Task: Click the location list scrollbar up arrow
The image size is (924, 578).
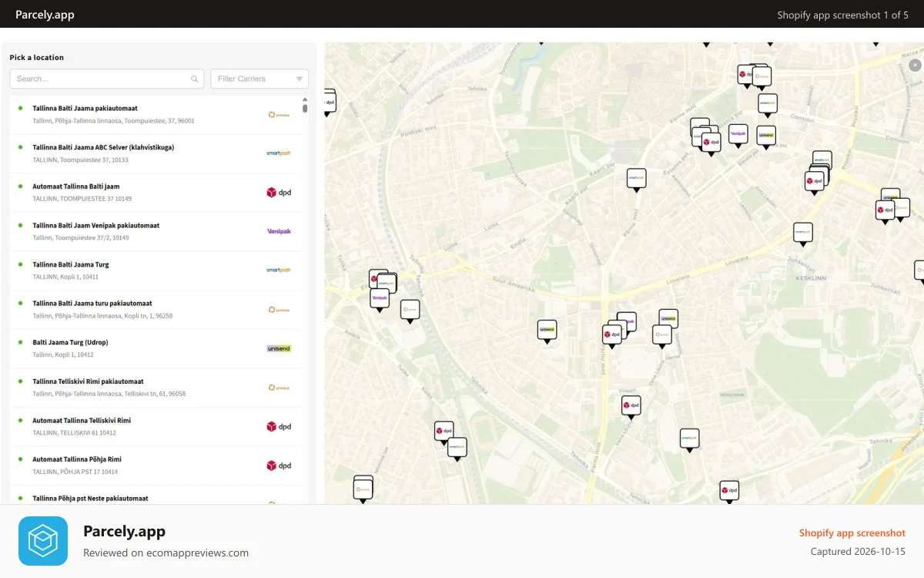Action: click(x=305, y=99)
